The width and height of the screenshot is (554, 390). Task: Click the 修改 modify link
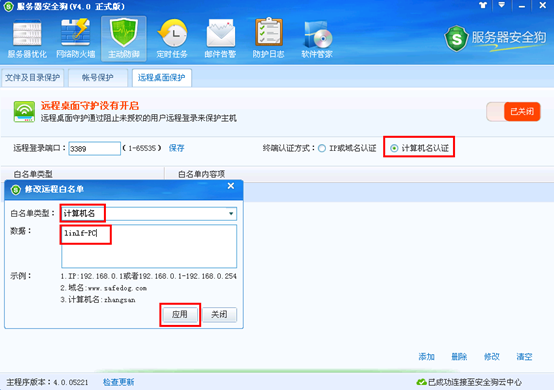pos(491,357)
